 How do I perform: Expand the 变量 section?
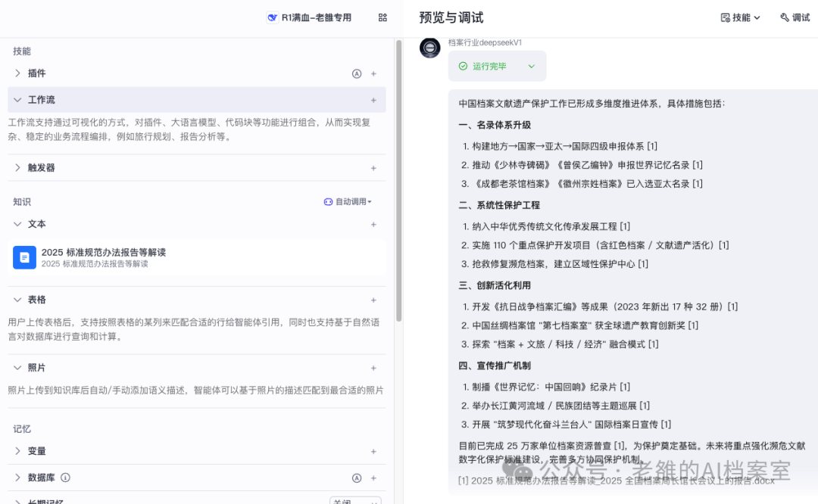17,451
